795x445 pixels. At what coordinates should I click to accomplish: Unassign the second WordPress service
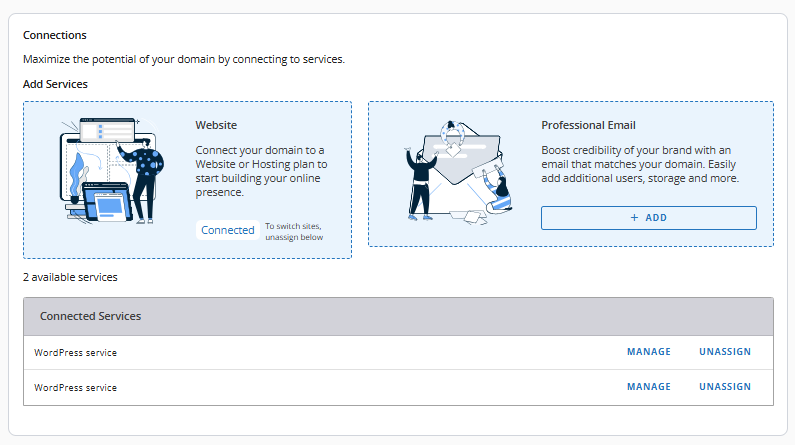(x=725, y=387)
